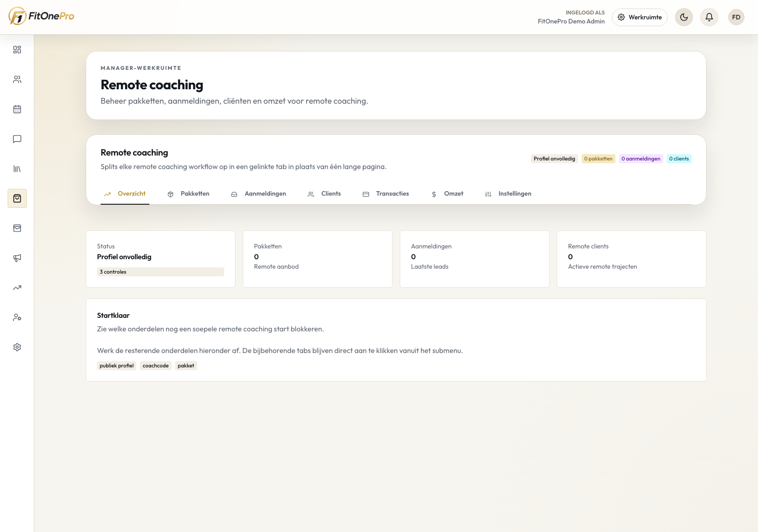Image resolution: width=758 pixels, height=532 pixels.
Task: Switch to the Instellingen tab
Action: [x=508, y=194]
